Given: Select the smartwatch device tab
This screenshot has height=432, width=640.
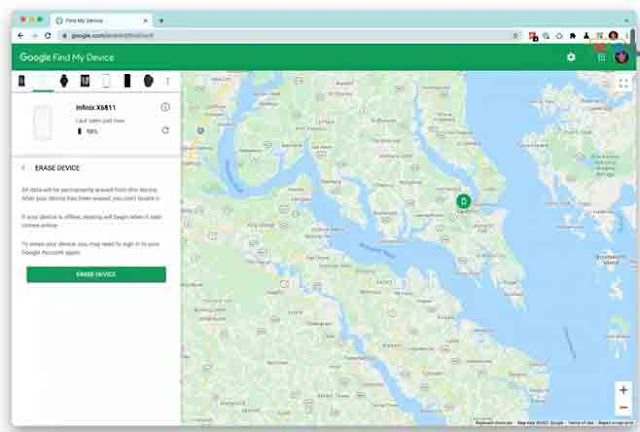Looking at the screenshot, I should (63, 81).
